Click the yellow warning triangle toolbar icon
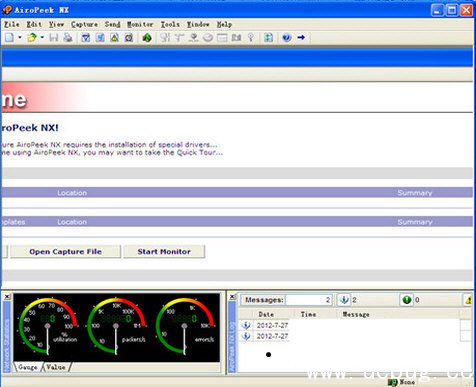 (x=114, y=38)
